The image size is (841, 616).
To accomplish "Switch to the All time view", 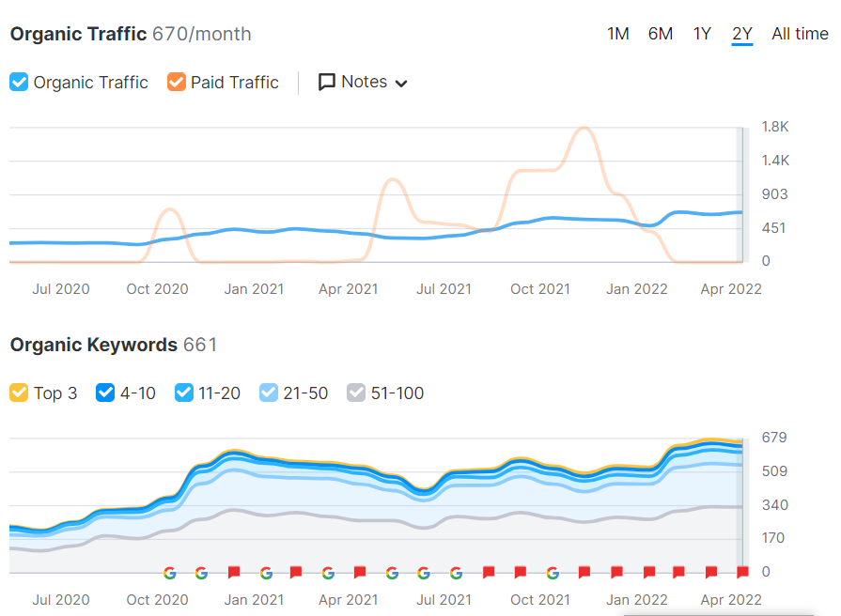I will [800, 33].
